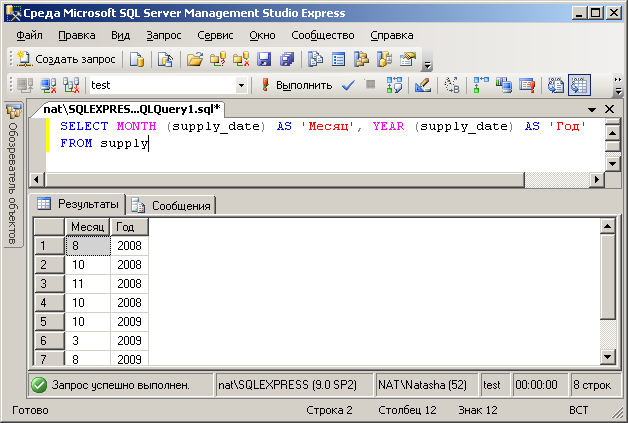Toggle results to text icon

556,85
